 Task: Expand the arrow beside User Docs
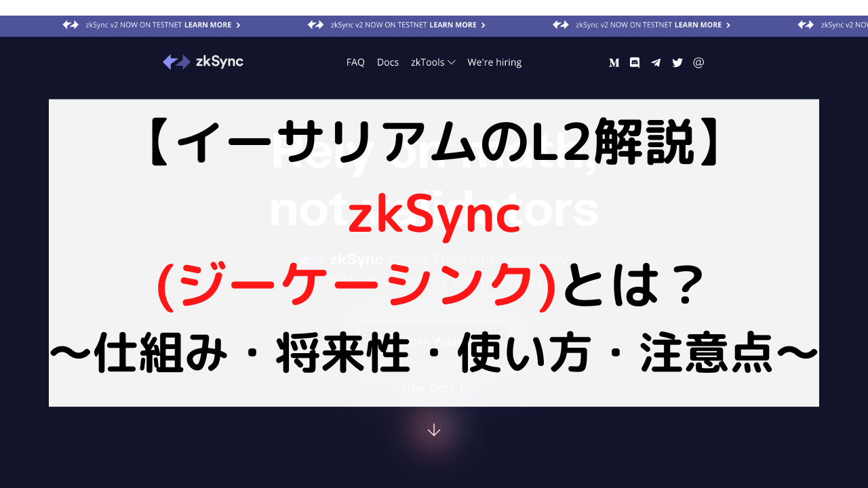point(462,388)
